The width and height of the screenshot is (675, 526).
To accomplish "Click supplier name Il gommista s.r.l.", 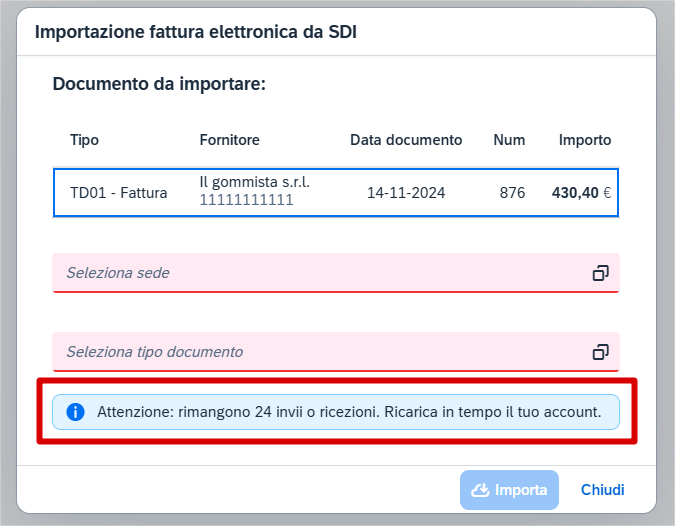I will [x=254, y=182].
